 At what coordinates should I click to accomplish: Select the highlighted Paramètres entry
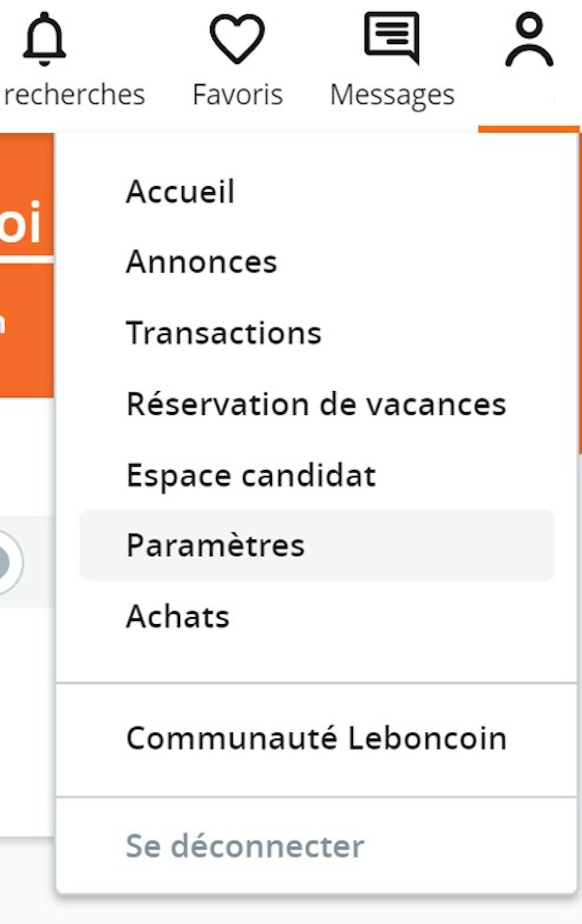317,545
